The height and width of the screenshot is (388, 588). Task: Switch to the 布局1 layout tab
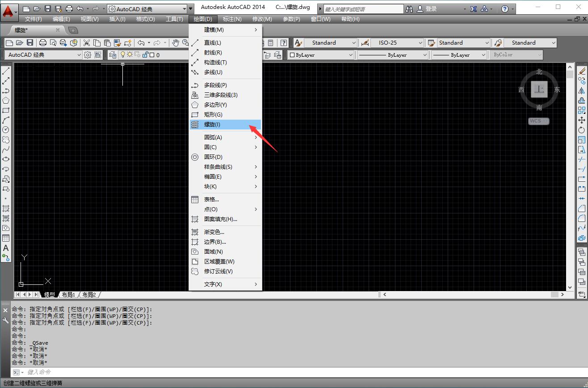pyautogui.click(x=68, y=295)
